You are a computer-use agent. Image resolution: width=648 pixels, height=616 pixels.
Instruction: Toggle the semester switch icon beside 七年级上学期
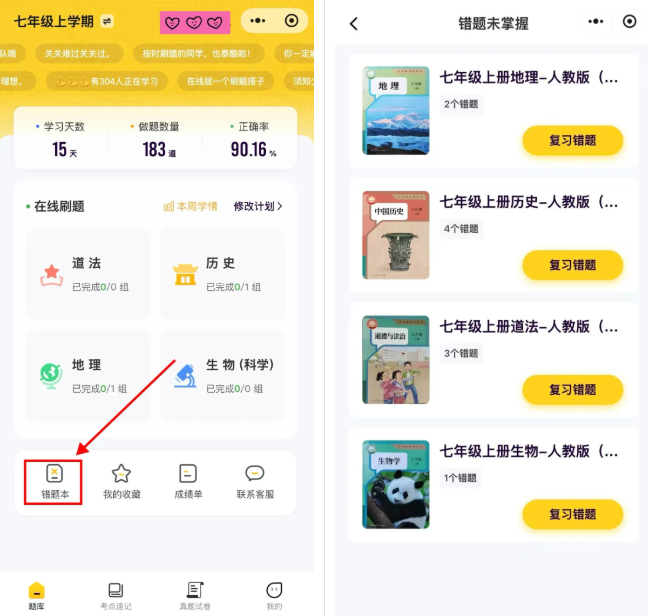(x=107, y=21)
